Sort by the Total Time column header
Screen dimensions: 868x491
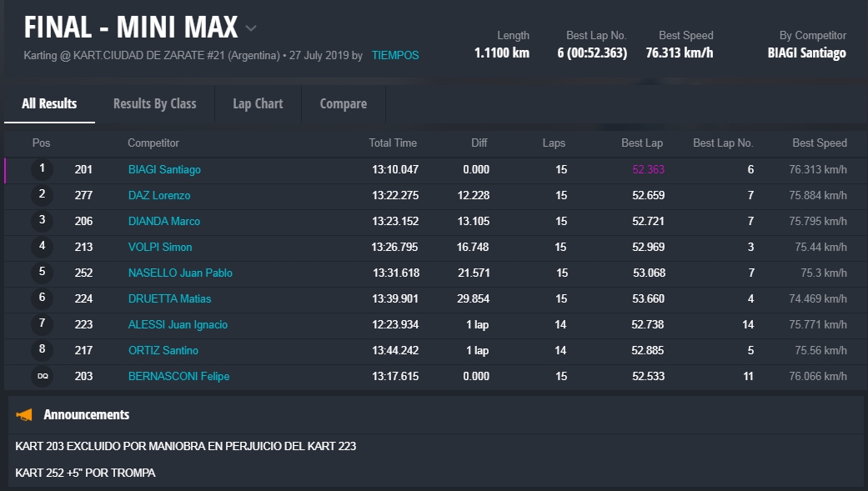(x=393, y=143)
